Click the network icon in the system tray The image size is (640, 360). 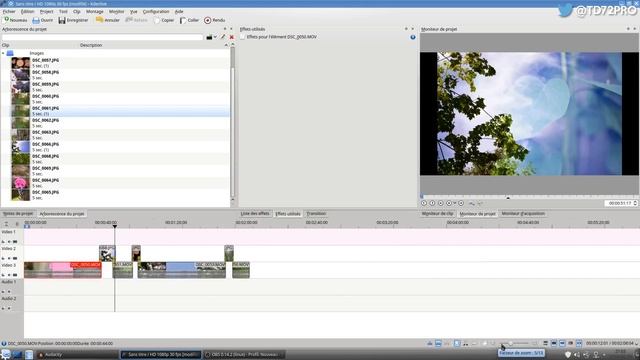[596, 355]
